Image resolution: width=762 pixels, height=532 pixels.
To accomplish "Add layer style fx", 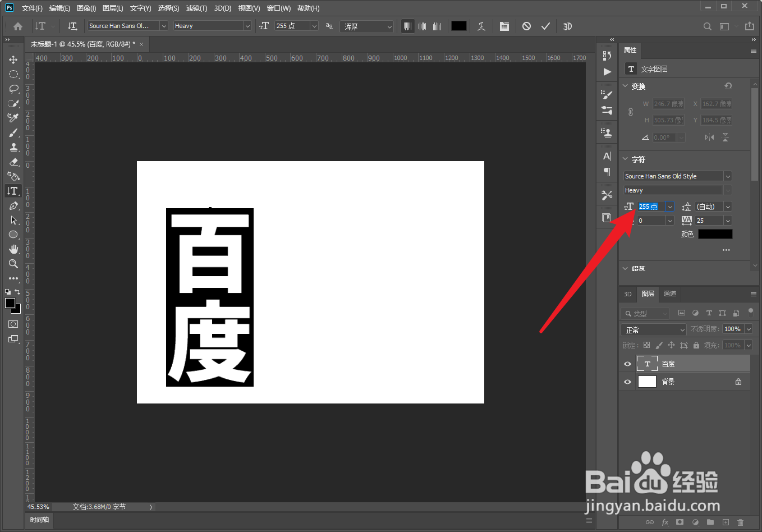I will pos(665,522).
